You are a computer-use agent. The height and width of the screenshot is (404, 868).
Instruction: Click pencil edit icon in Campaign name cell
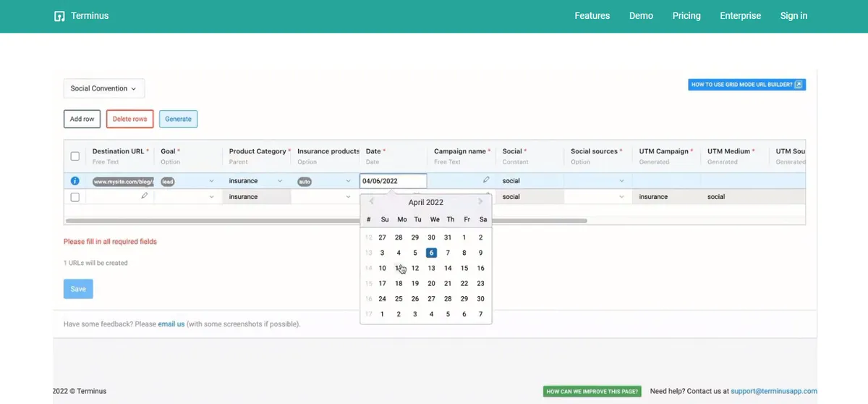(x=486, y=180)
